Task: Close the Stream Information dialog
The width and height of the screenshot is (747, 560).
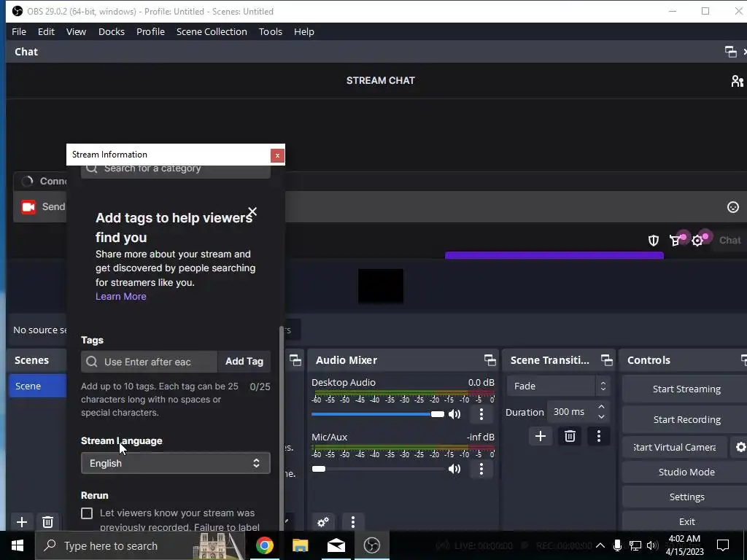Action: pyautogui.click(x=277, y=155)
